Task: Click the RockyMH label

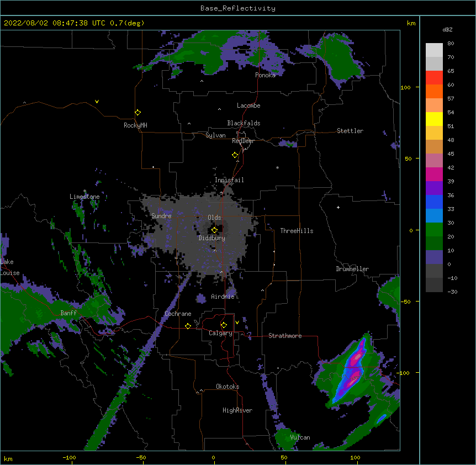Action: click(135, 125)
